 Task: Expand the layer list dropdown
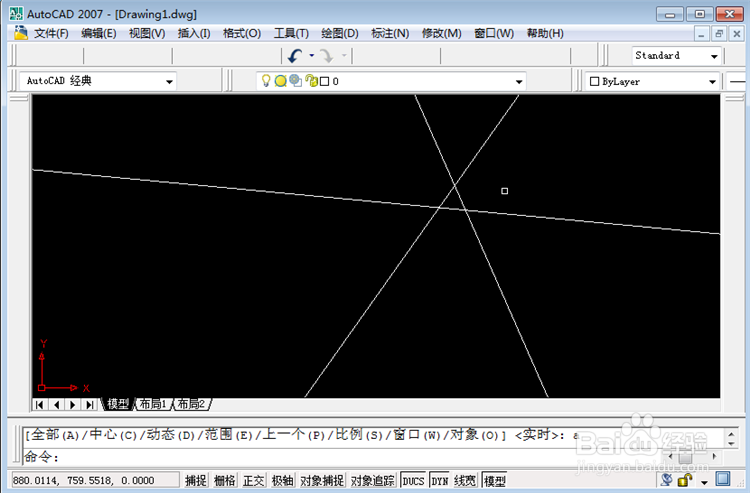pyautogui.click(x=519, y=82)
